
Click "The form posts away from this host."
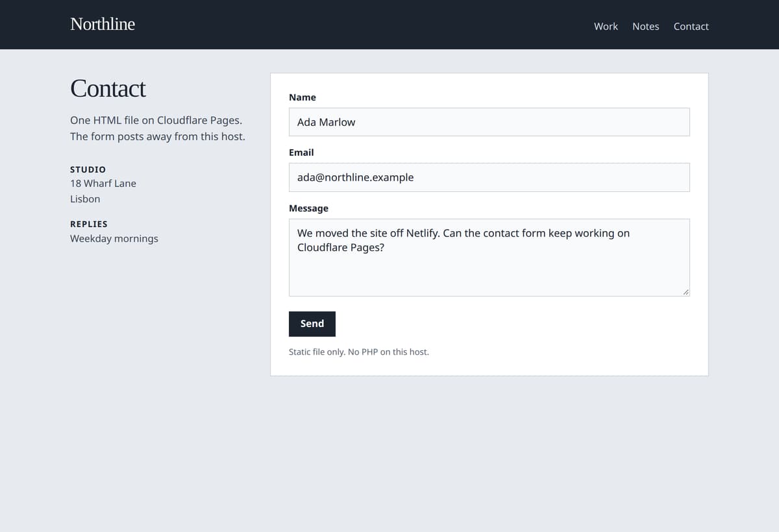click(x=158, y=136)
